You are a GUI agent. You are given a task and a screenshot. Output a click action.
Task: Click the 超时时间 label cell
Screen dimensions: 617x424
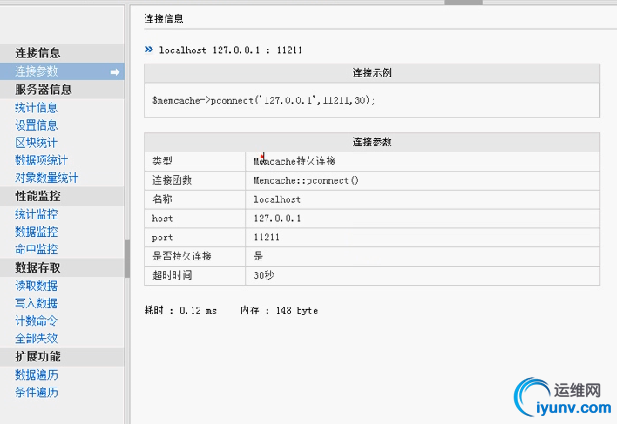click(195, 275)
